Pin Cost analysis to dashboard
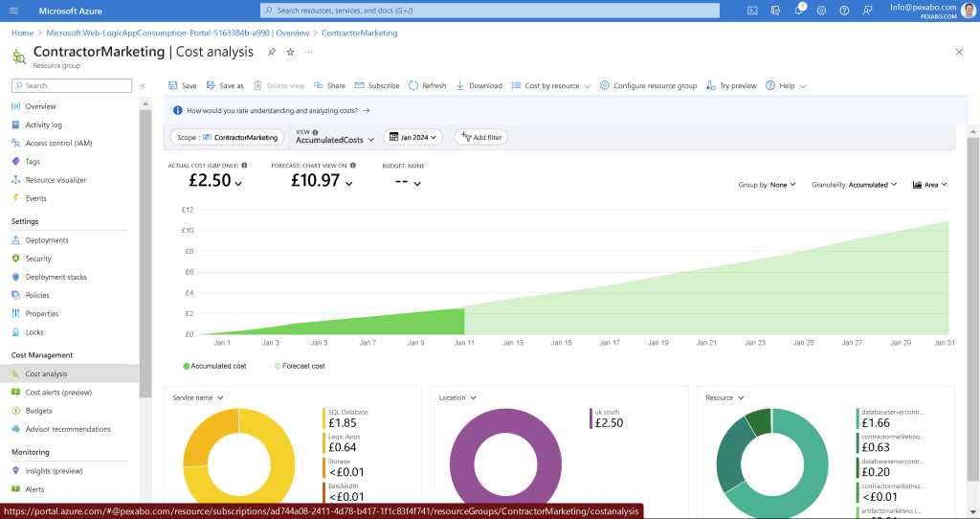This screenshot has width=980, height=519. (272, 52)
